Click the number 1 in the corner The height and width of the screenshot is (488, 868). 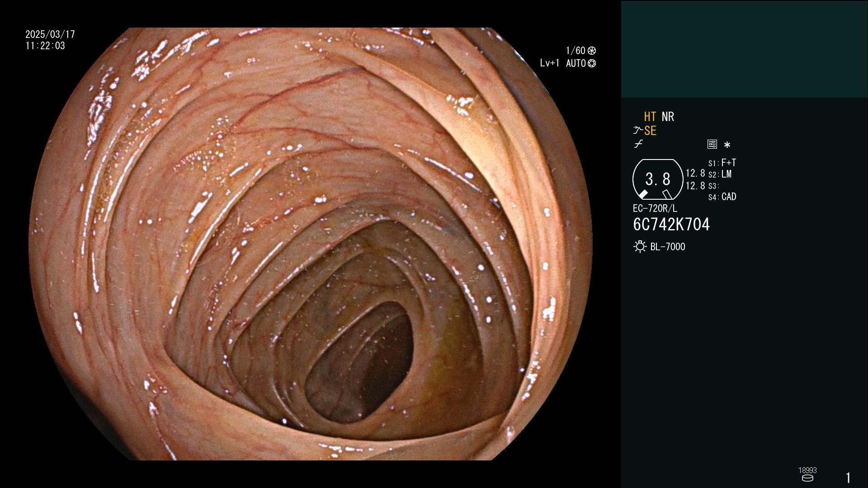point(848,478)
